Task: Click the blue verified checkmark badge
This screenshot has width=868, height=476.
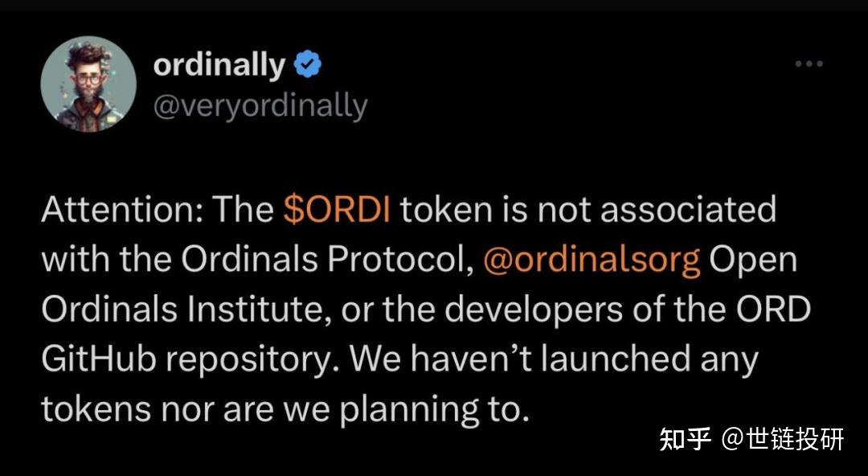Action: 307,64
